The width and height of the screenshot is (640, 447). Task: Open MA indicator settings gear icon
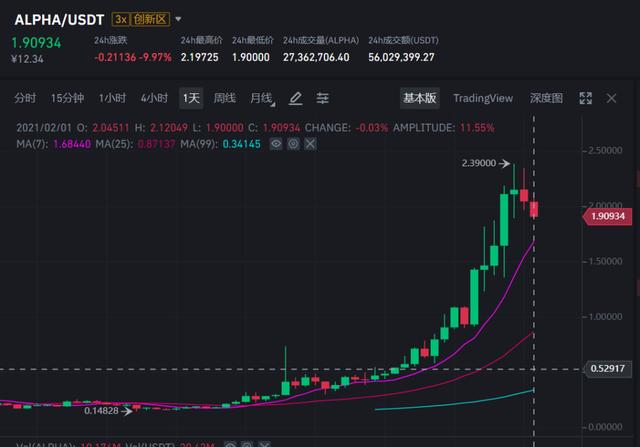(x=293, y=144)
